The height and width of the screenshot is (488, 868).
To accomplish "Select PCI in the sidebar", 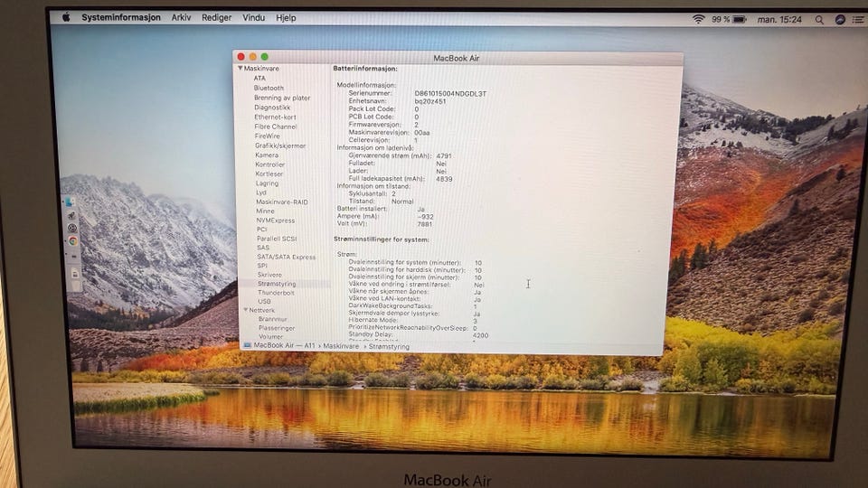I will tap(262, 230).
